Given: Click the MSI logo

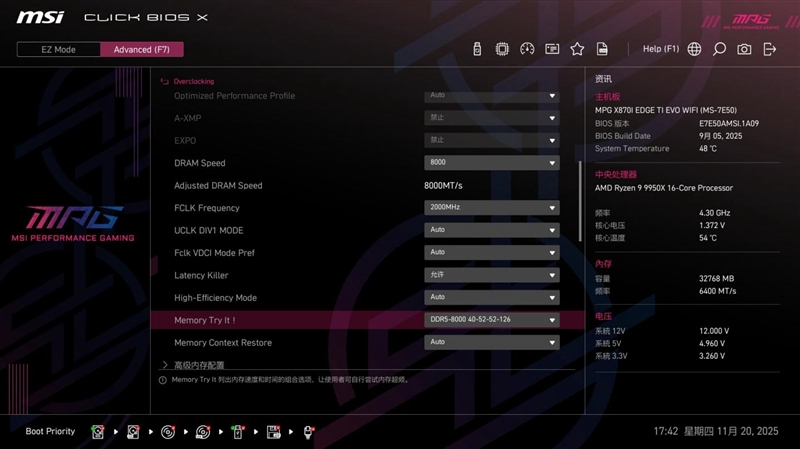Looking at the screenshot, I should pyautogui.click(x=40, y=17).
